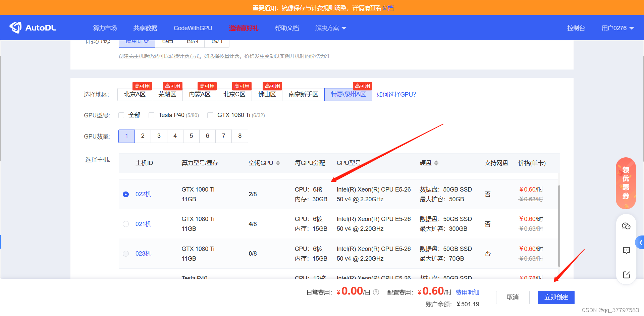Set GPU count to 3
644x316 pixels.
tap(159, 136)
